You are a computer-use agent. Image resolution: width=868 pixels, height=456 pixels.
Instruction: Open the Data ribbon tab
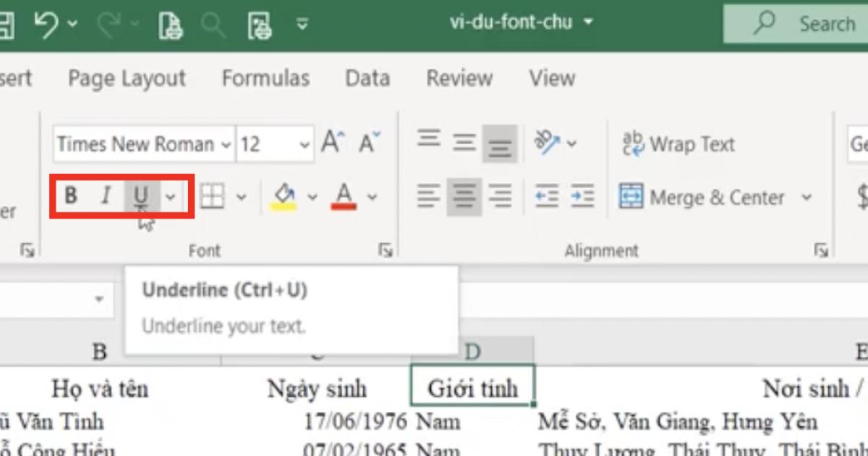[367, 78]
